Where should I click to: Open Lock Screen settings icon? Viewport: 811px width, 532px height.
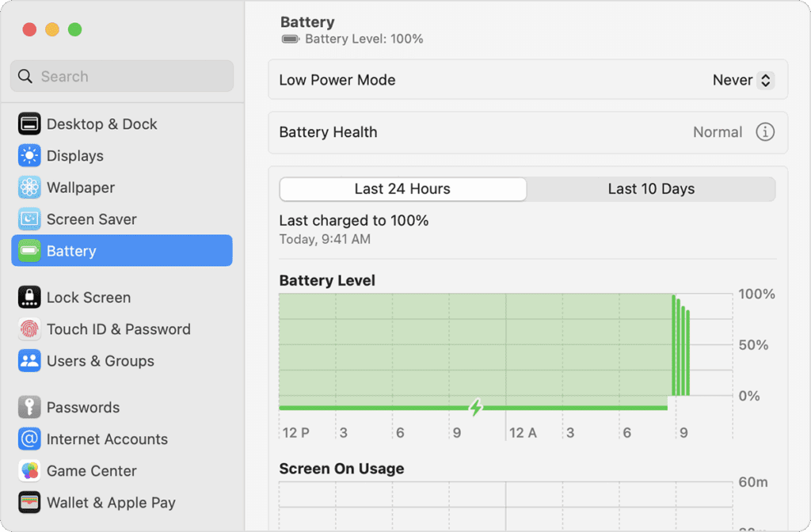pos(29,297)
